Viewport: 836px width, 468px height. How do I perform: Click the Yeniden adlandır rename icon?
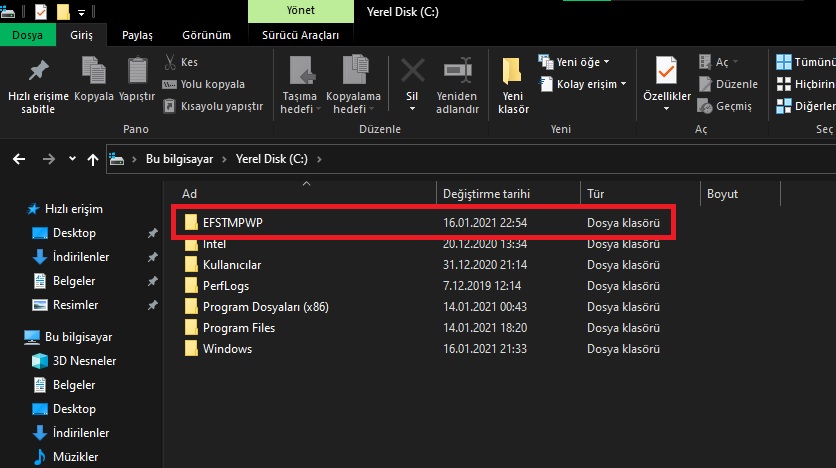(x=457, y=70)
